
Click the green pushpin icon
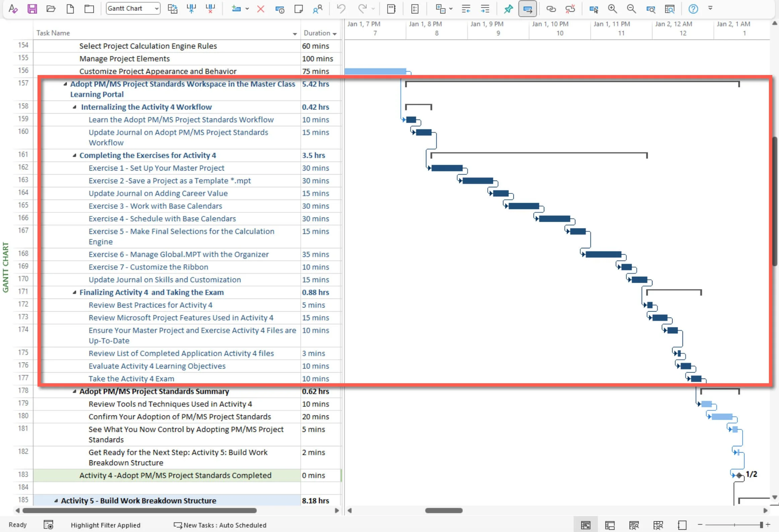pyautogui.click(x=508, y=9)
